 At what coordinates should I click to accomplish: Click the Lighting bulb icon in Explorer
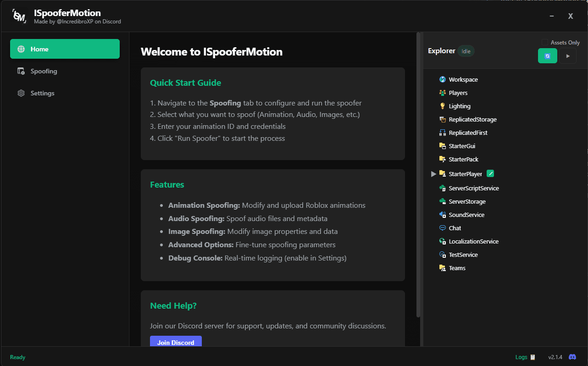(x=442, y=105)
